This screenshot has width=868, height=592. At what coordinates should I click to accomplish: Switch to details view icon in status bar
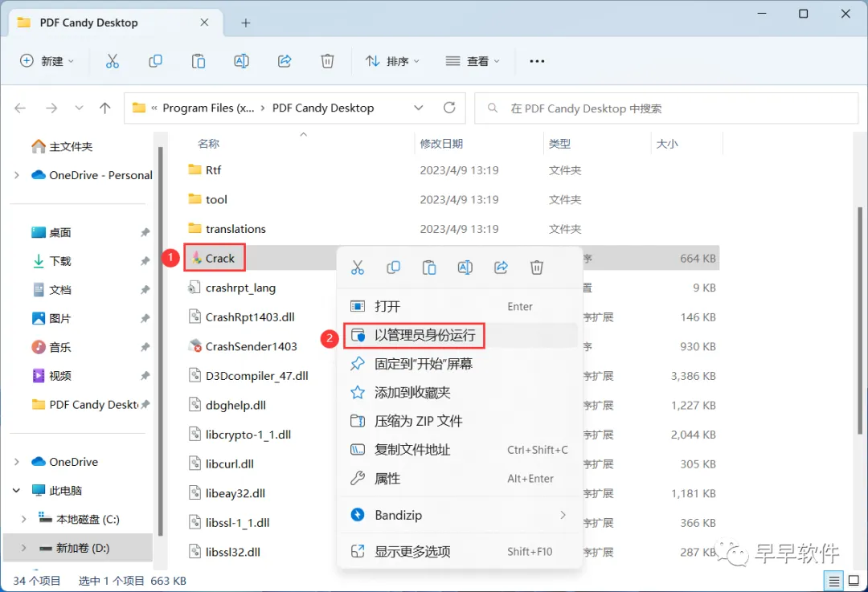click(833, 581)
